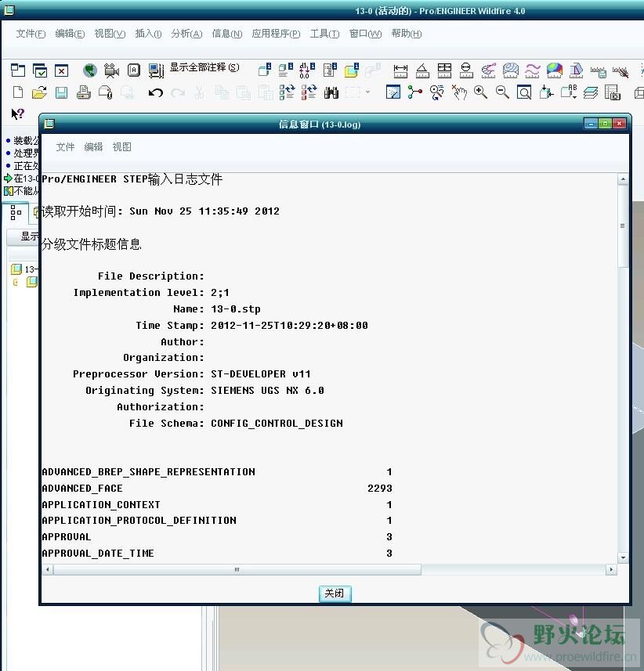Close the information window with red X
644x671 pixels.
(619, 124)
